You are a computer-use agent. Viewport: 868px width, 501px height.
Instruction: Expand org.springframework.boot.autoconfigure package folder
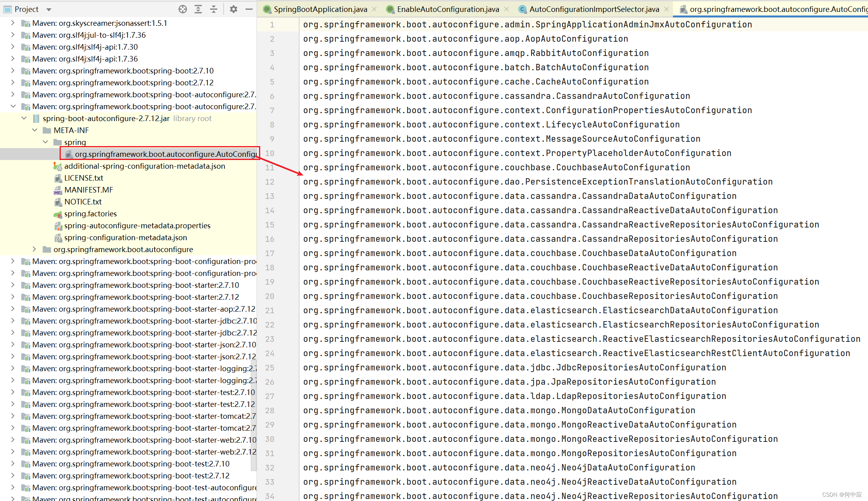(x=35, y=249)
